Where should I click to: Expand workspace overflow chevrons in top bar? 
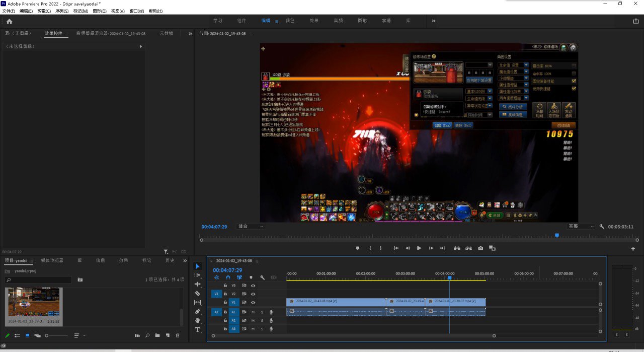point(433,21)
